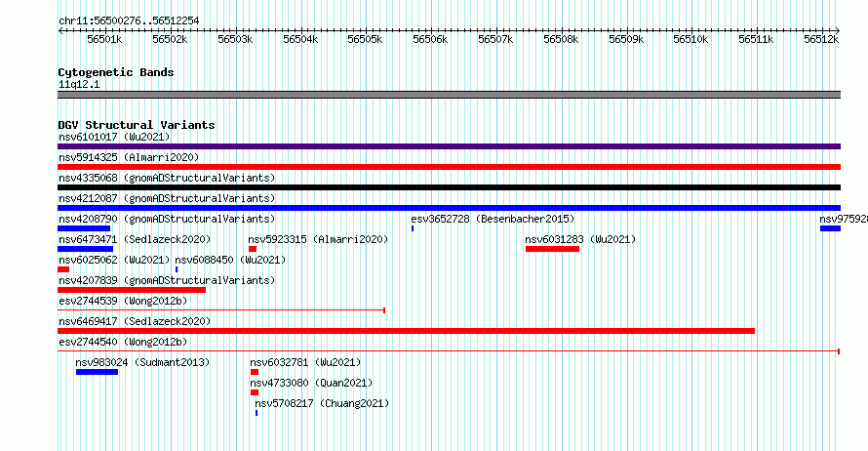
Task: Select the purple nsv6101017 variant bar
Action: pyautogui.click(x=449, y=146)
